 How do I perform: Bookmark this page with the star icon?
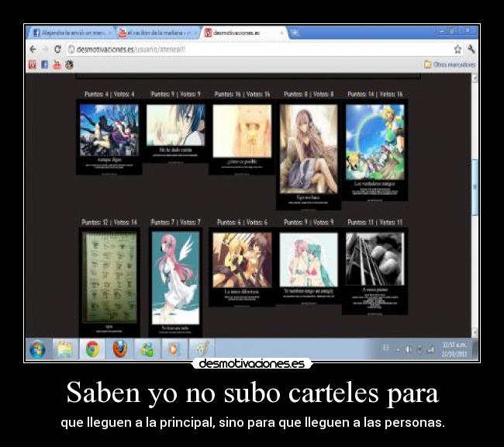457,49
